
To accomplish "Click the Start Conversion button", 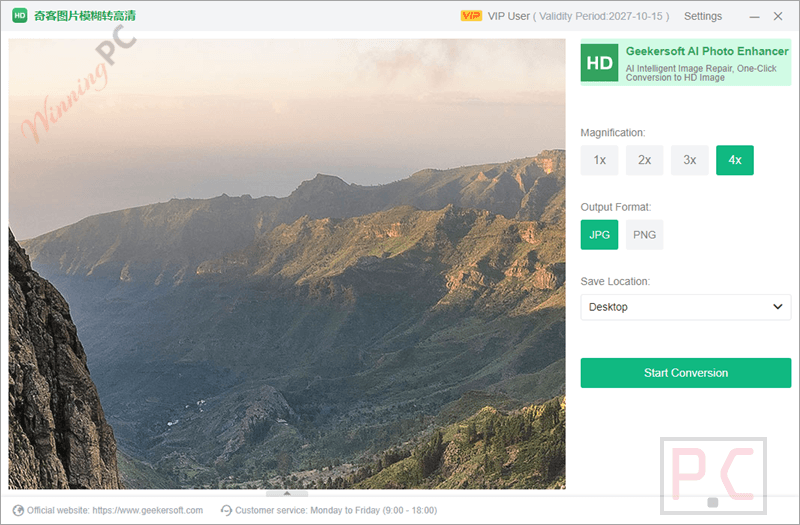I will coord(686,373).
